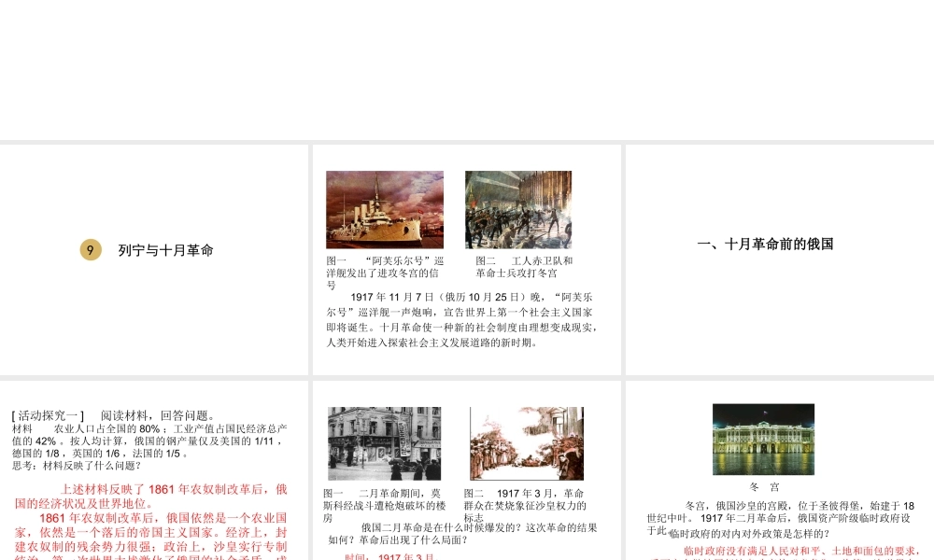This screenshot has width=934, height=560.
Task: Click the heading [活动探究一] 阅读材料
Action: [x=113, y=415]
